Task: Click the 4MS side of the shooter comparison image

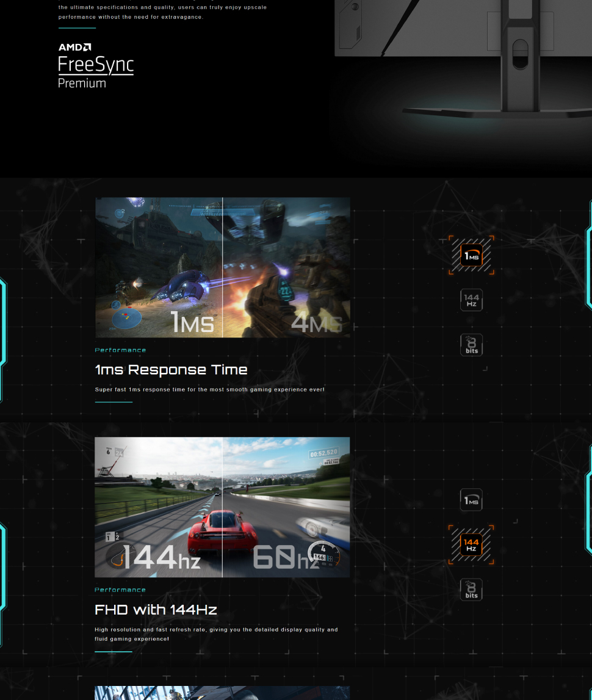Action: tap(287, 267)
